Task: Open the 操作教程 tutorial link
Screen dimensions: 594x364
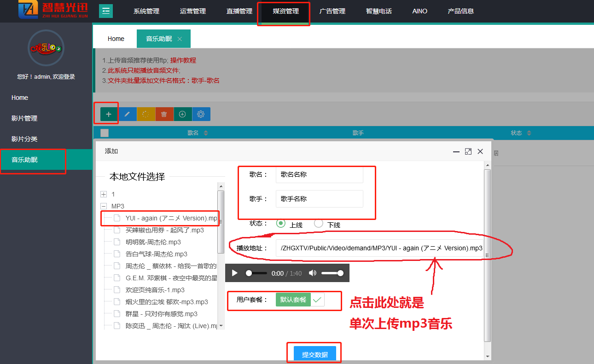Action: [183, 60]
